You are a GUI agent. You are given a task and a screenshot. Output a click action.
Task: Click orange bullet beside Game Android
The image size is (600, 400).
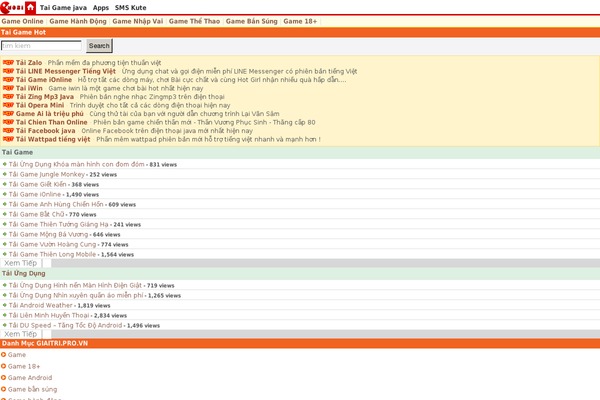[x=3, y=377]
